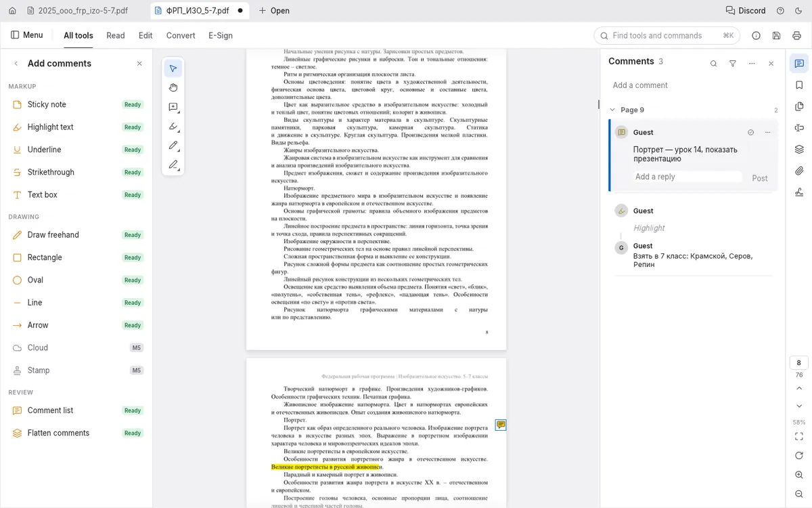
Task: Click the sticky note annotation on the page
Action: [501, 425]
